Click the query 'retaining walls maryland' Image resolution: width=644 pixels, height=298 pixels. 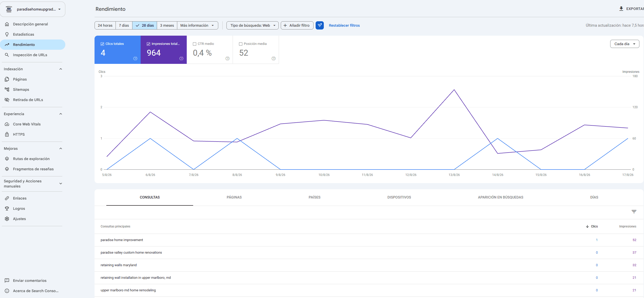coord(119,265)
